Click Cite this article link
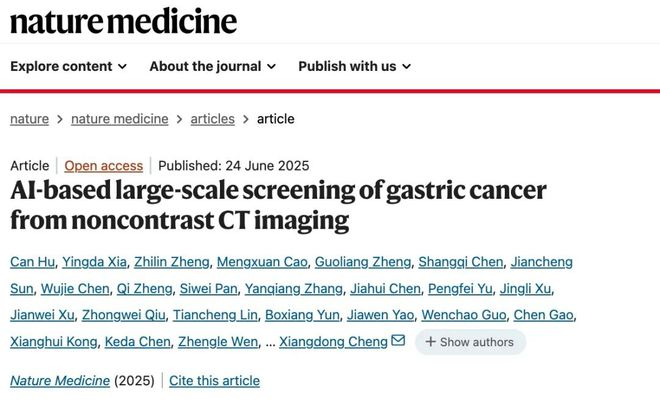Screen dimensions: 660x411 tap(214, 381)
